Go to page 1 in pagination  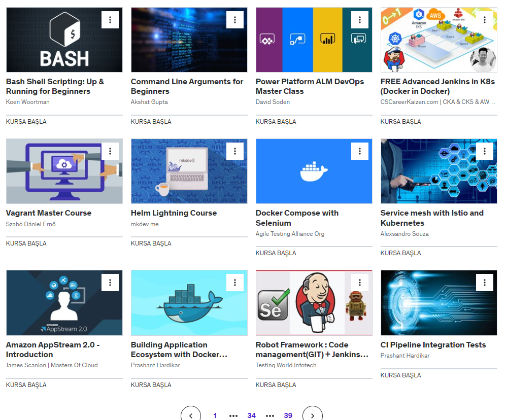(x=215, y=415)
